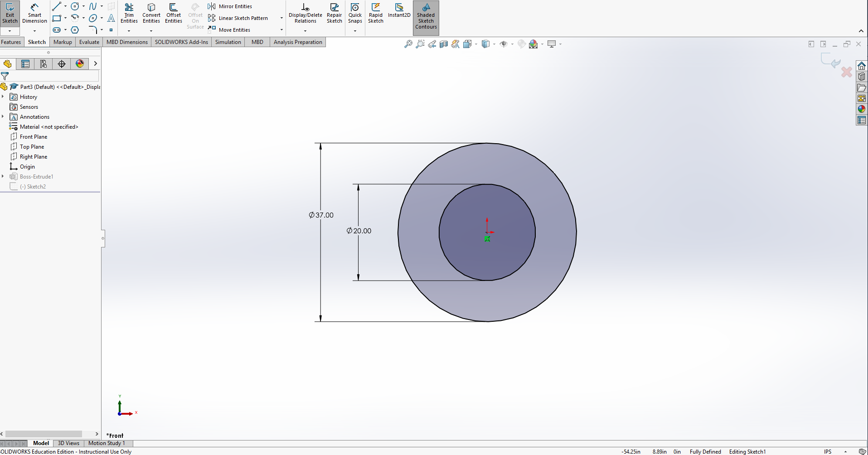Image resolution: width=868 pixels, height=455 pixels.
Task: Open the SOLIDWORKS Add-Ins tab
Action: (x=181, y=42)
